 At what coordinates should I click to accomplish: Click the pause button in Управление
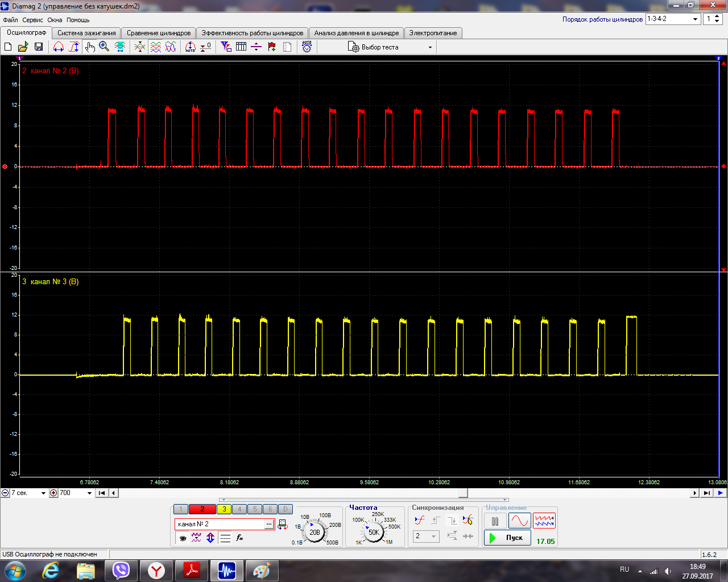tap(495, 521)
